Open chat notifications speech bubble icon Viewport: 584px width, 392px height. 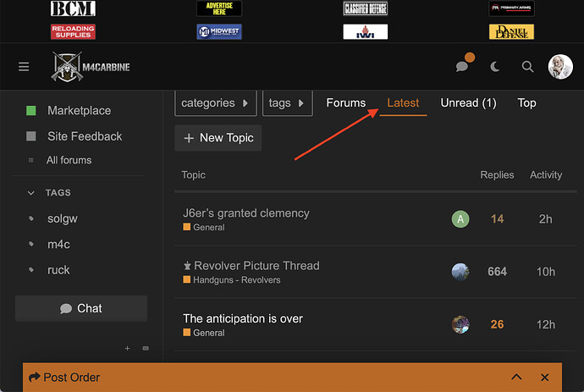click(x=462, y=67)
